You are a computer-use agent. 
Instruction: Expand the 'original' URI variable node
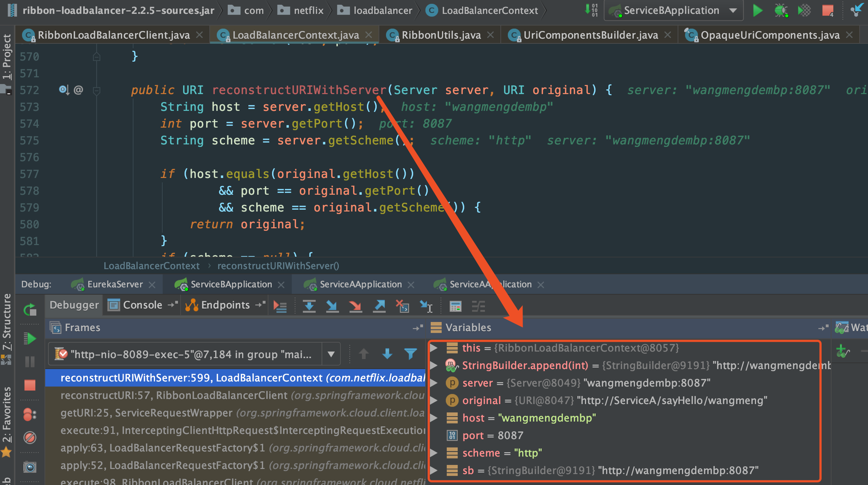point(434,400)
